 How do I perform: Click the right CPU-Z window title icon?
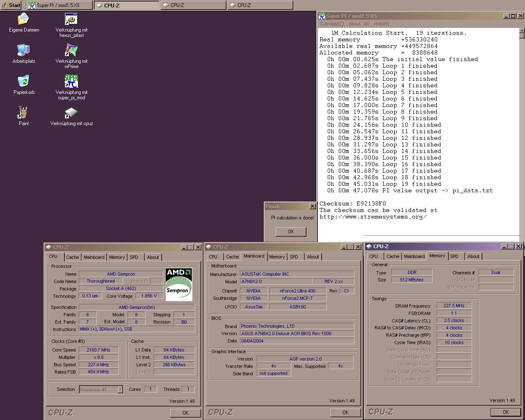pyautogui.click(x=369, y=247)
